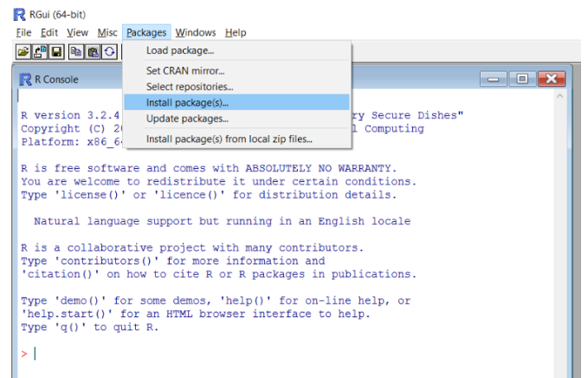Click the highlighted Packages menu
This screenshot has width=588, height=378.
pos(146,33)
